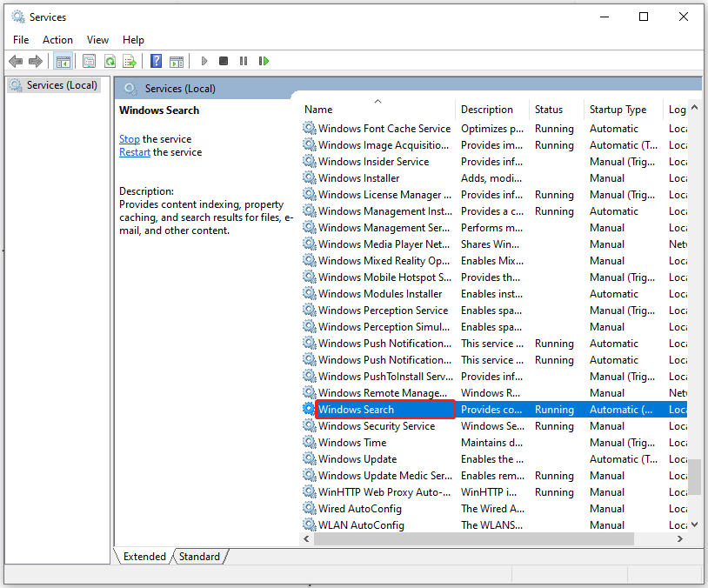Click the down arrow on the vertical scrollbar
This screenshot has height=588, width=708.
click(696, 525)
